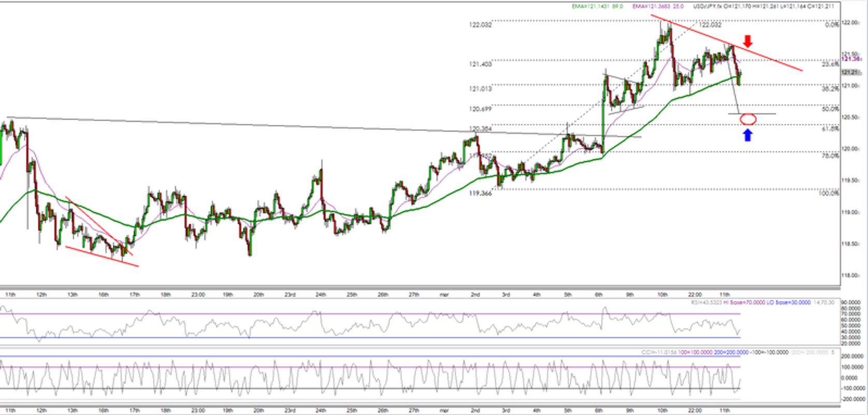Screen dimensions: 868x415
Task: Click the blue up arrow marker
Action: tap(747, 135)
